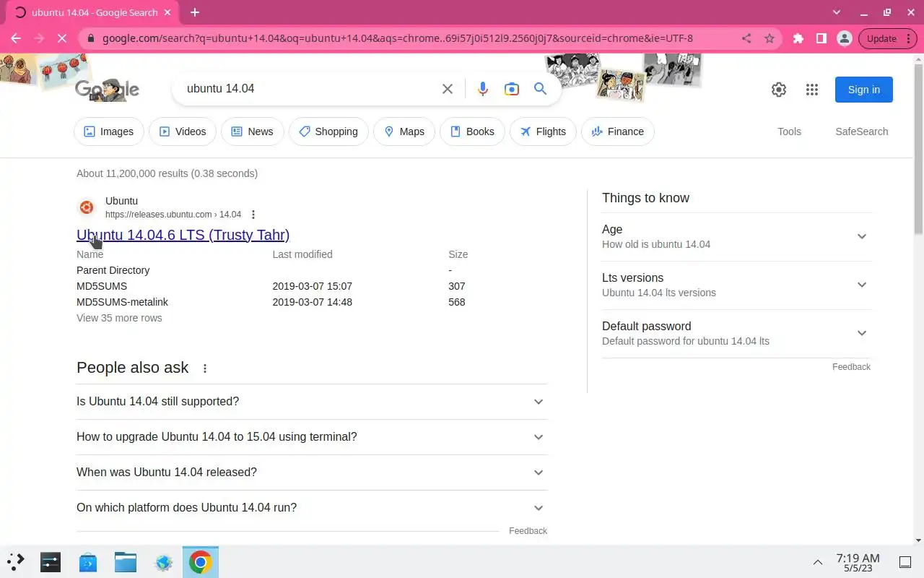Switch to Books results
Viewport: 924px width, 578px height.
click(472, 131)
